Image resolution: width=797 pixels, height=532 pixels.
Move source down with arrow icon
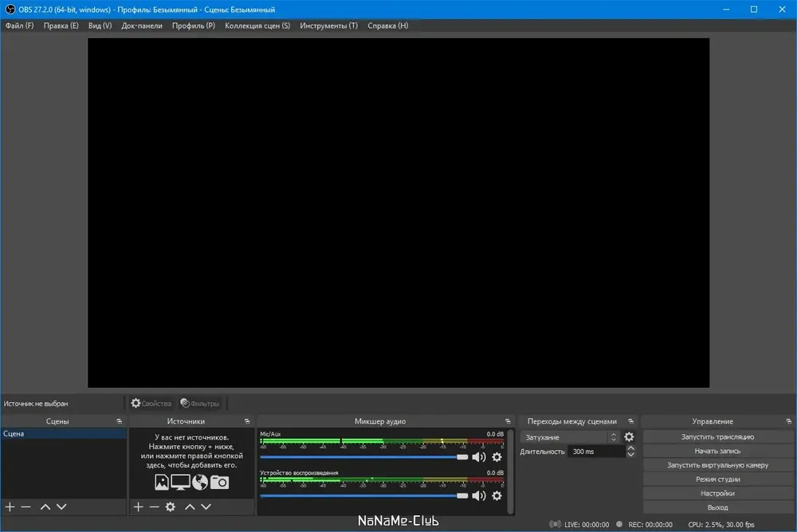tap(206, 507)
